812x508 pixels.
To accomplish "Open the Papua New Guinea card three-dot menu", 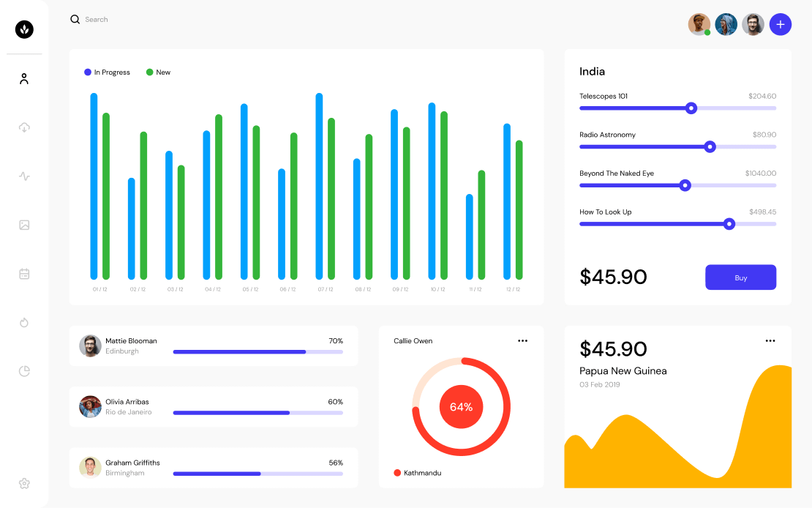I will 770,340.
